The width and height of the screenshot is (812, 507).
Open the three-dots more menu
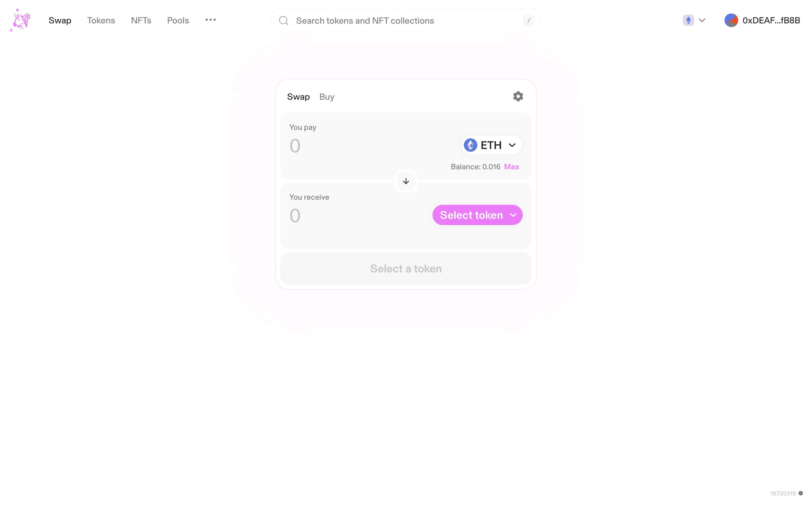pos(210,20)
